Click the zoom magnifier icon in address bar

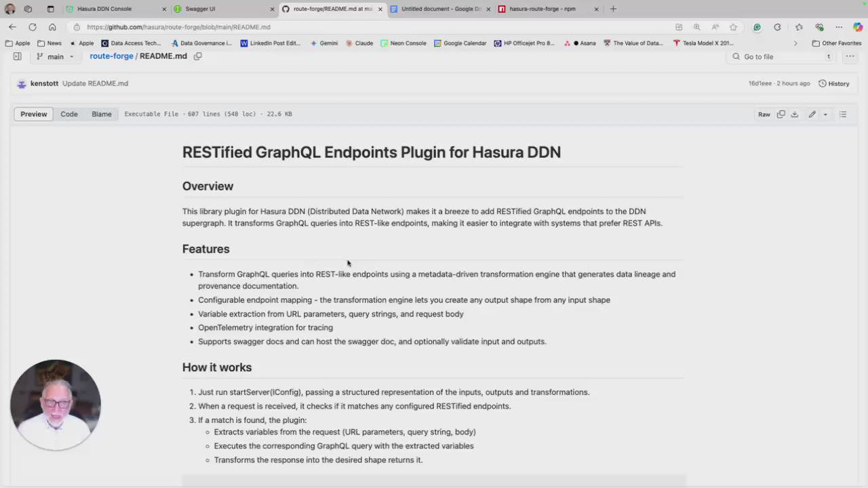(696, 27)
